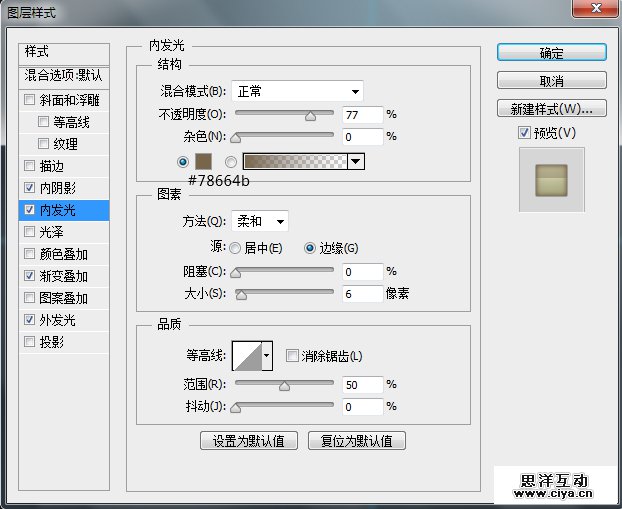Select the 居中 source radio button
This screenshot has height=509, width=622.
236,248
